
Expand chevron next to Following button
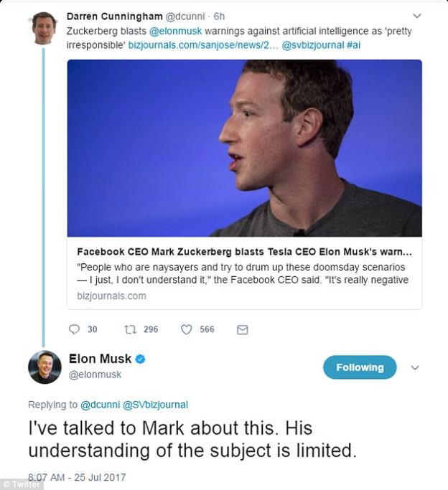(x=415, y=367)
